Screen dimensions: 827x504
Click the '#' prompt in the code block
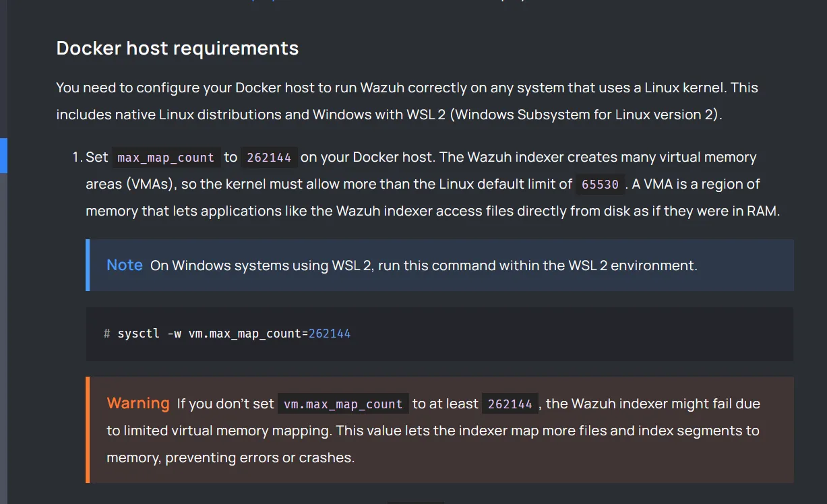pos(106,334)
